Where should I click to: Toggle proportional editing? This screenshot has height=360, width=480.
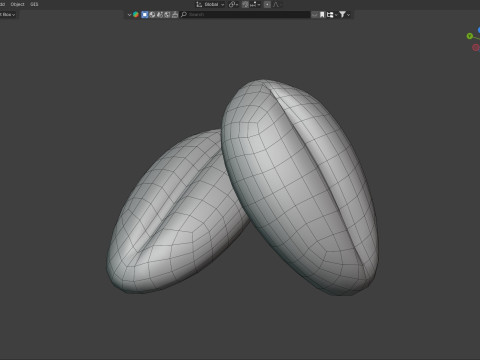tap(267, 4)
